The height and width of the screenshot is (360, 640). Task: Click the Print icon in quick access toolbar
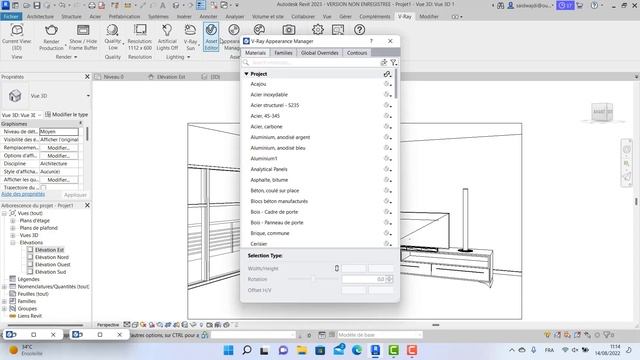[92, 5]
